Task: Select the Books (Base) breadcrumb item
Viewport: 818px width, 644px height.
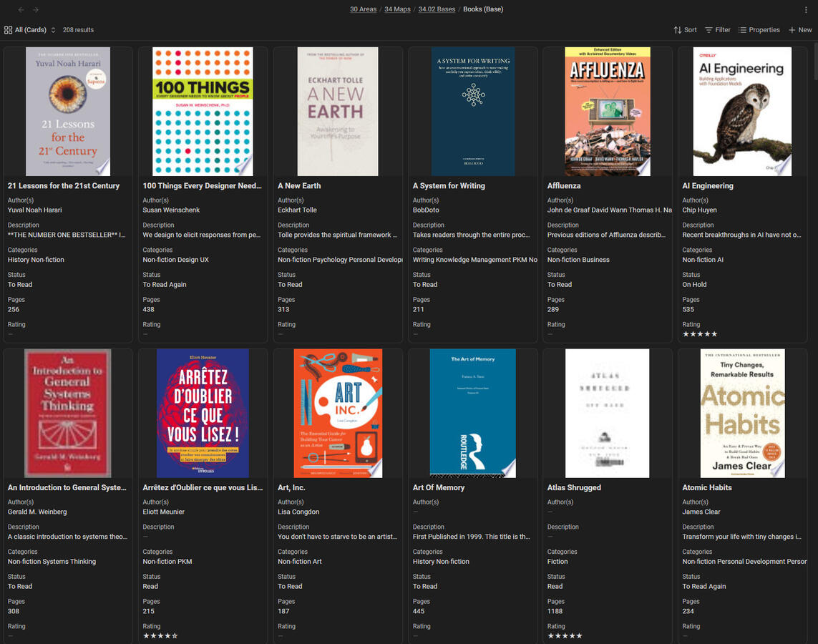Action: click(482, 9)
